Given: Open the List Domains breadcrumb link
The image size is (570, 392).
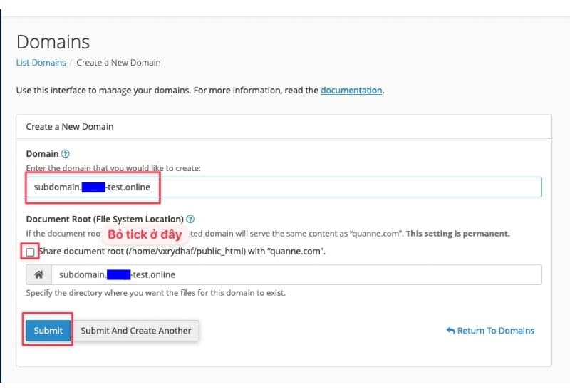Looking at the screenshot, I should coord(41,63).
